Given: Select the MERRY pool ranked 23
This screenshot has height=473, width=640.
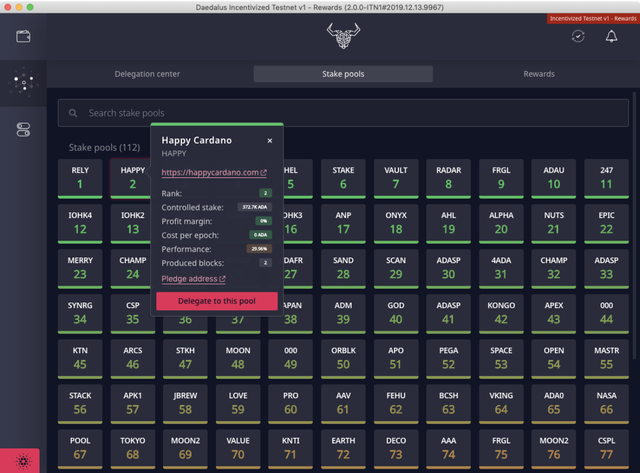Looking at the screenshot, I should (x=80, y=269).
